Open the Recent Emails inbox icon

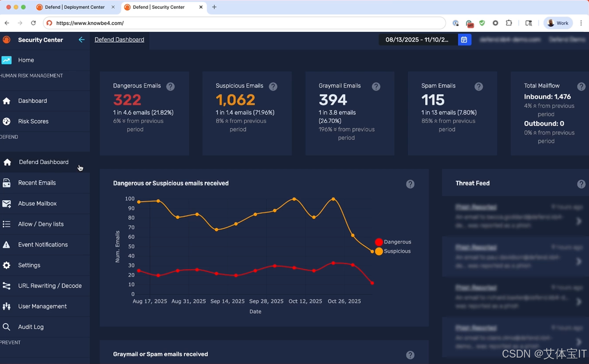[x=6, y=183]
